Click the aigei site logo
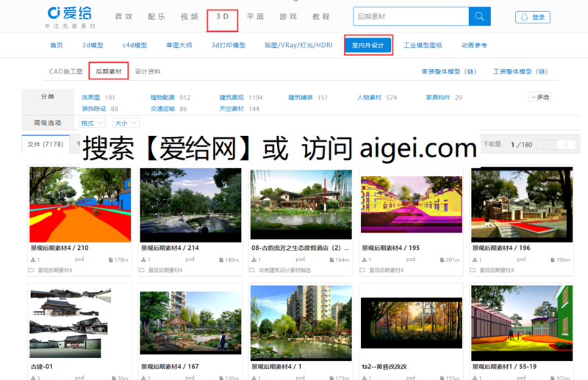Screen dimensions: 588x380 [x=70, y=17]
